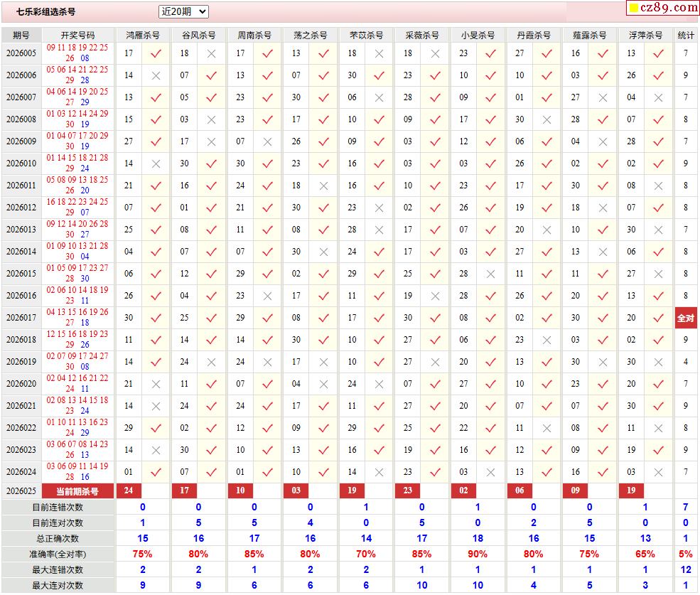Click the 2026017 winning numbers cell

(77, 318)
